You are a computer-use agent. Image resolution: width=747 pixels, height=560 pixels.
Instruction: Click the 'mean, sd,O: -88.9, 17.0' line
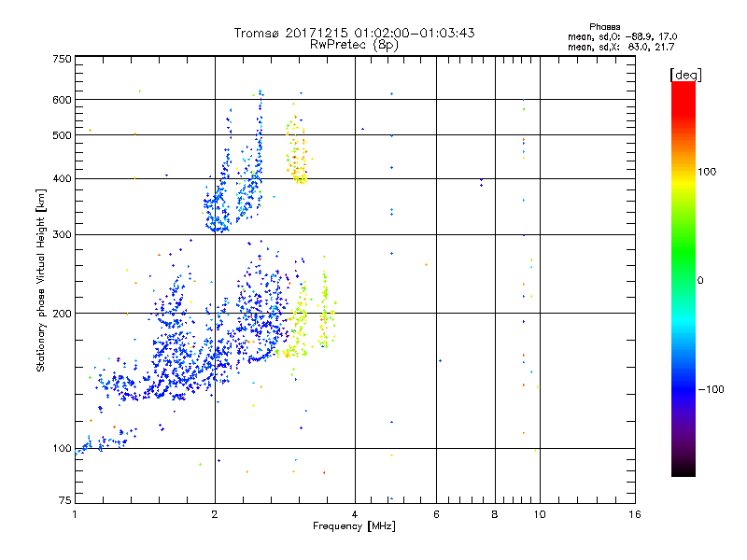point(622,36)
